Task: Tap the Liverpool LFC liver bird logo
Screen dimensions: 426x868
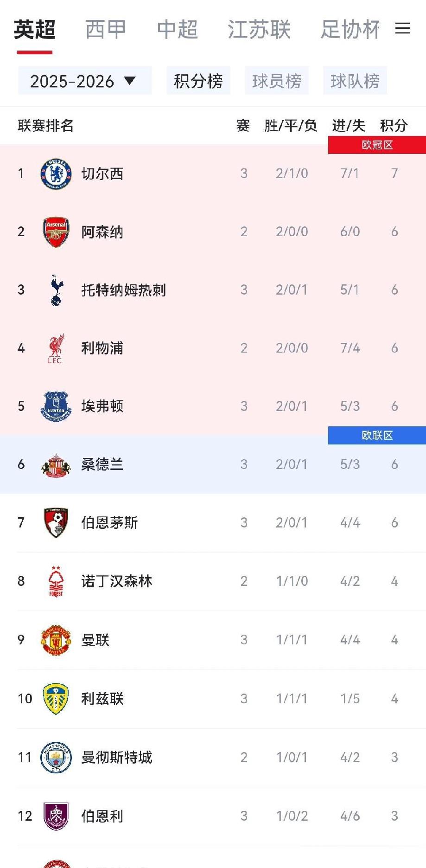Action: pos(56,348)
